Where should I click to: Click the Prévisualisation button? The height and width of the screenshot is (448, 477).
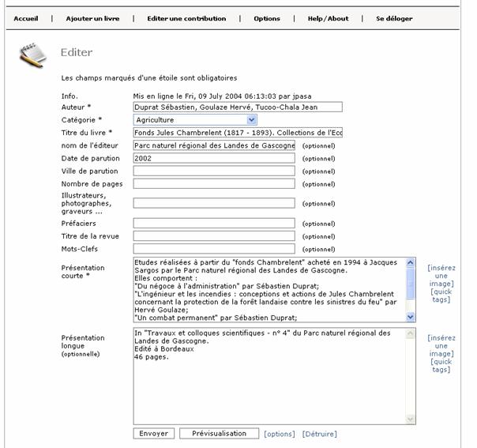[x=219, y=434]
